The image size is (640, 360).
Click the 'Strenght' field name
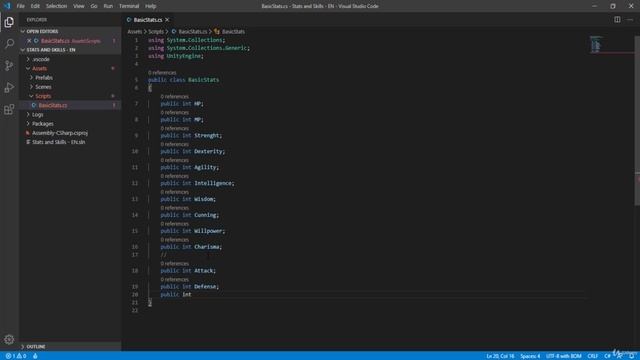click(207, 136)
